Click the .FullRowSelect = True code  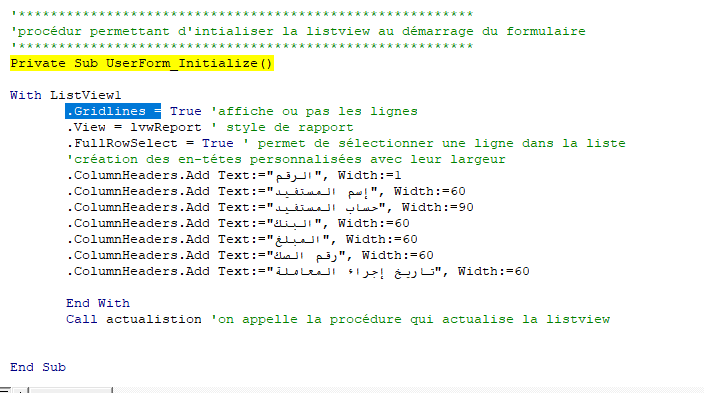(150, 143)
